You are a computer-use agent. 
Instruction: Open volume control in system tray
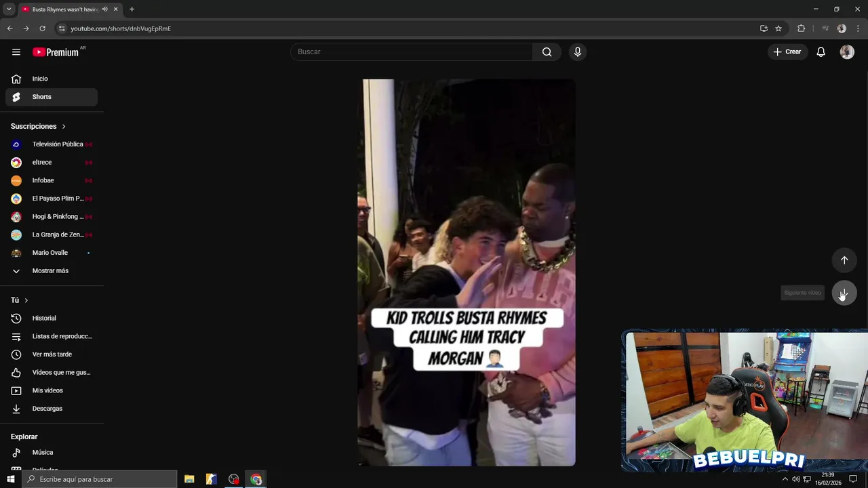795,479
